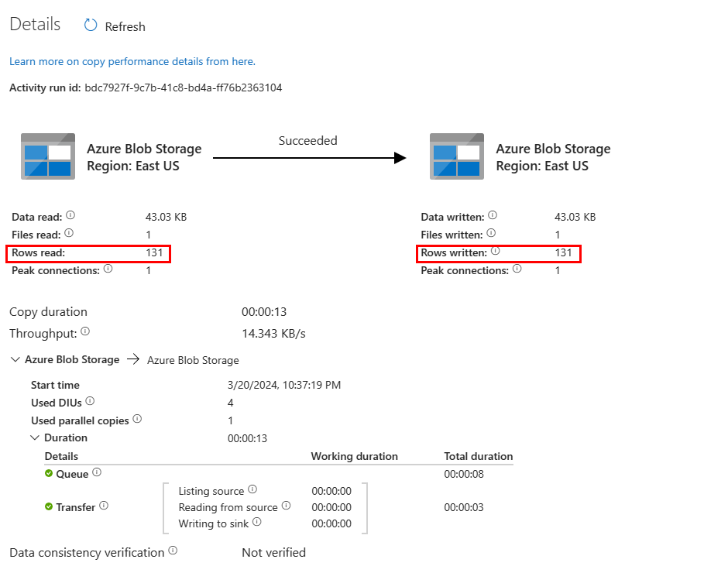The image size is (728, 573).
Task: Click green success check beside Transfer
Action: click(49, 506)
